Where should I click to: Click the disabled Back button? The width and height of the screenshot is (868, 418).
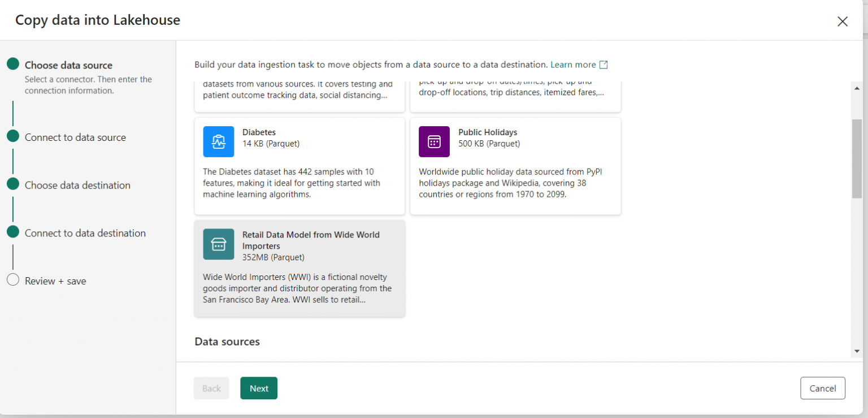coord(211,388)
